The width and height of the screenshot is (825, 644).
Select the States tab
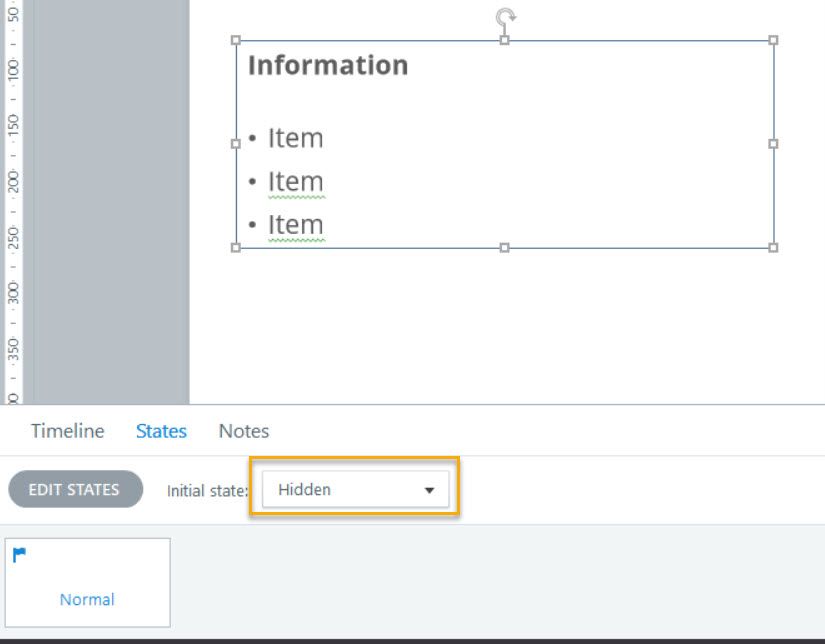click(x=161, y=431)
